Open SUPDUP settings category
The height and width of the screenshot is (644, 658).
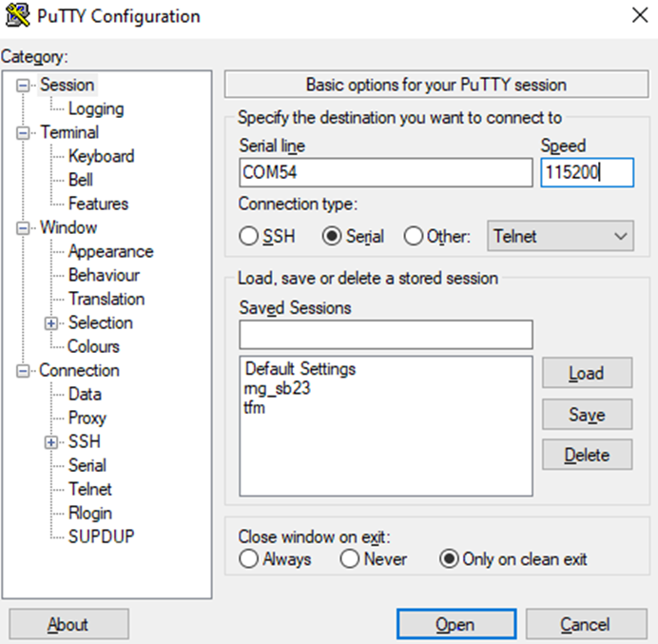(x=101, y=537)
